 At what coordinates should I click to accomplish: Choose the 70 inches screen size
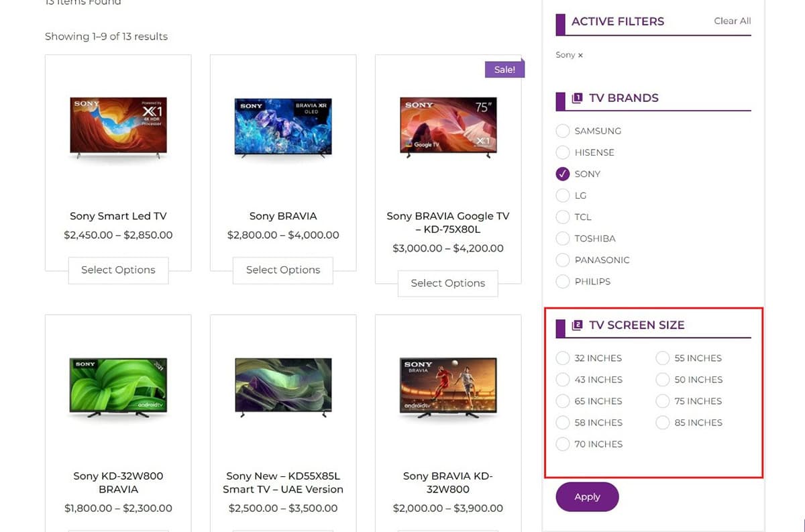(x=563, y=444)
